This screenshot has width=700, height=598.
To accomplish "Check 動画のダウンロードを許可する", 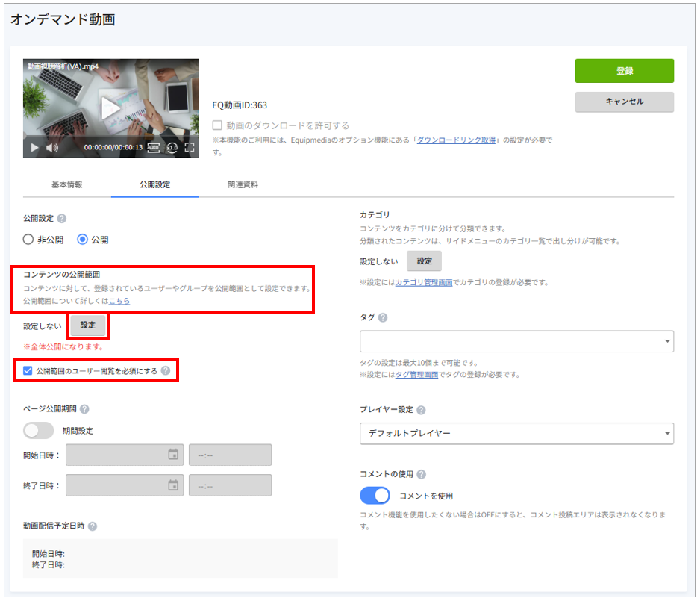I will click(x=217, y=125).
